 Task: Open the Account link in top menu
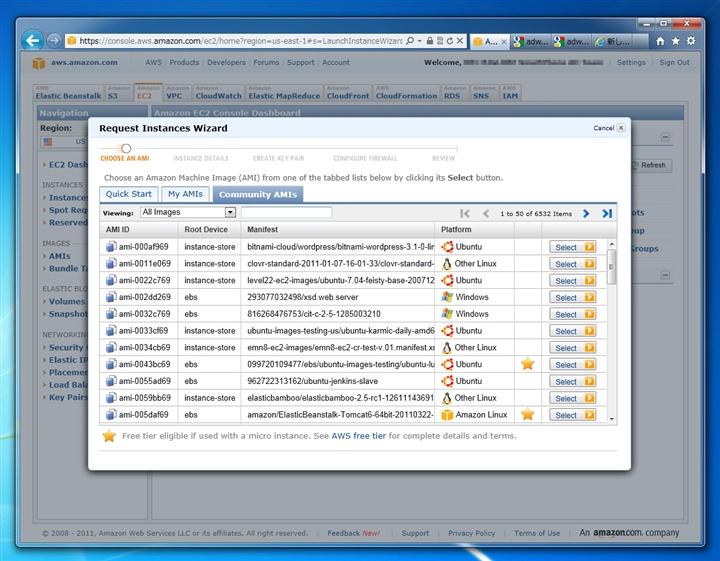pos(336,62)
